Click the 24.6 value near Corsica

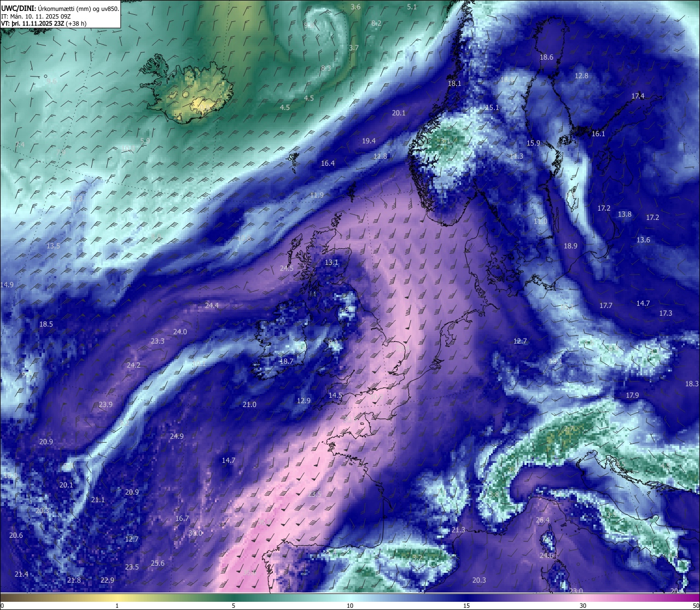[x=546, y=555]
